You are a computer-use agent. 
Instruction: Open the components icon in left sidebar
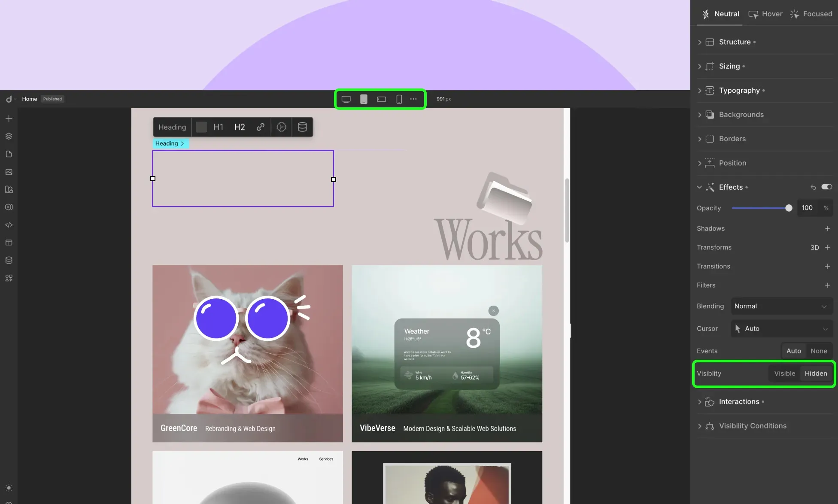click(9, 207)
